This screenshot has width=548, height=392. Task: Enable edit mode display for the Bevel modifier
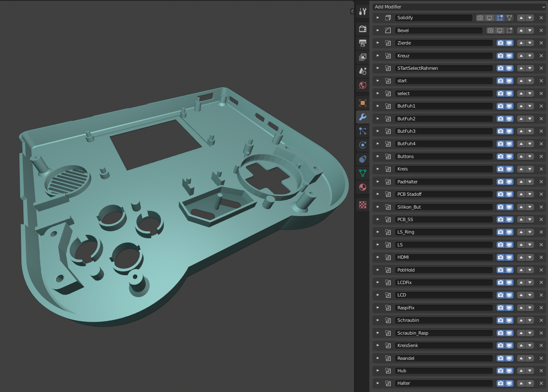(x=509, y=30)
